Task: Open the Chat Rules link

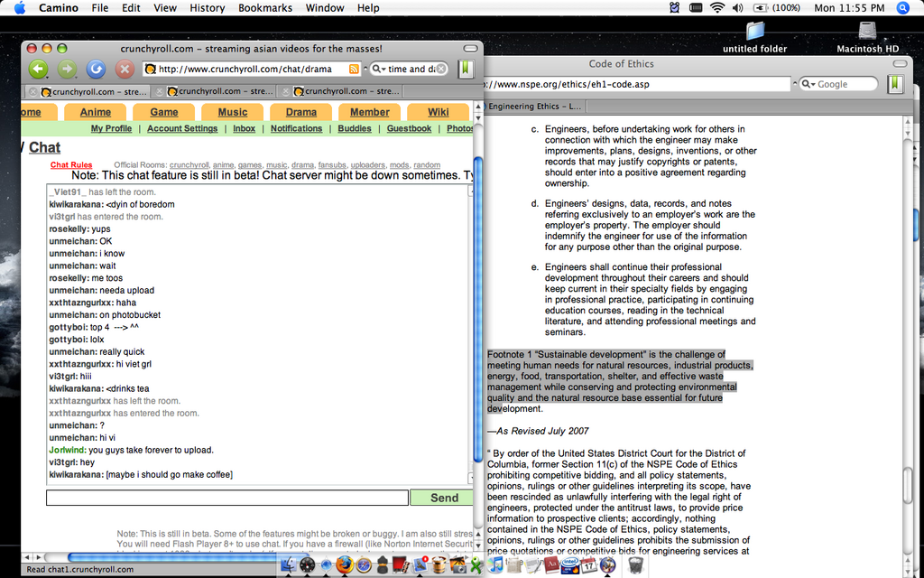Action: [x=71, y=165]
